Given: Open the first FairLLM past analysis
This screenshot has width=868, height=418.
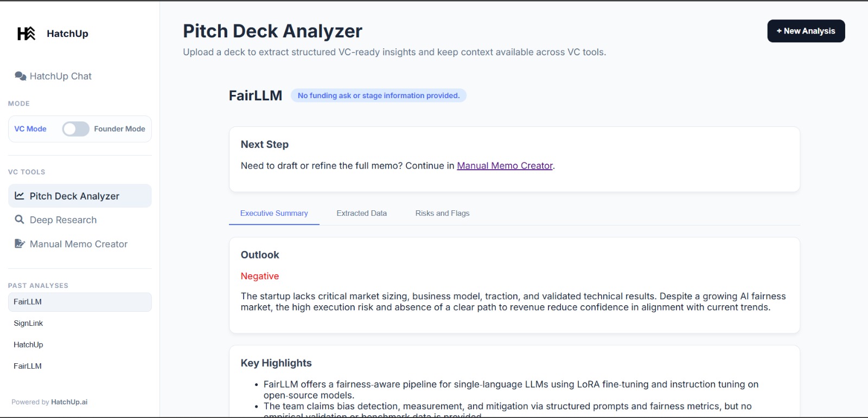Looking at the screenshot, I should tap(28, 302).
